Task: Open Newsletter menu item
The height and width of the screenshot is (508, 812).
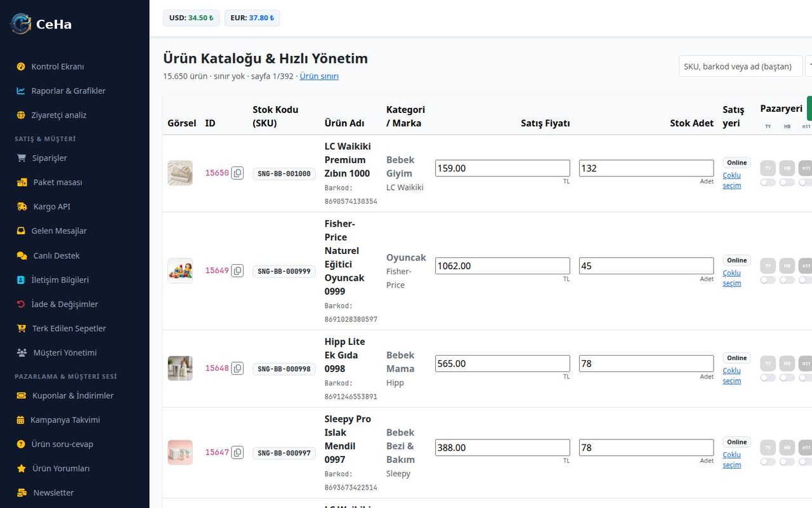Action: coord(74,493)
